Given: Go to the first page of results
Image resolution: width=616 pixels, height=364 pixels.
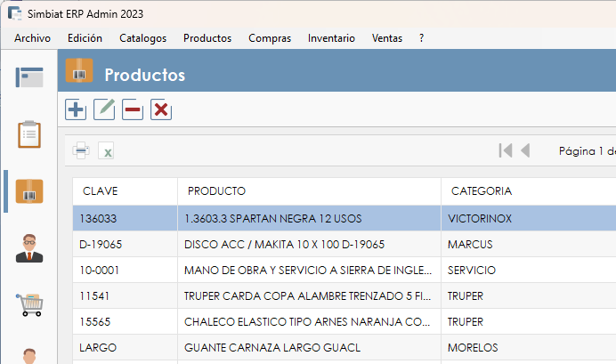Looking at the screenshot, I should 506,150.
